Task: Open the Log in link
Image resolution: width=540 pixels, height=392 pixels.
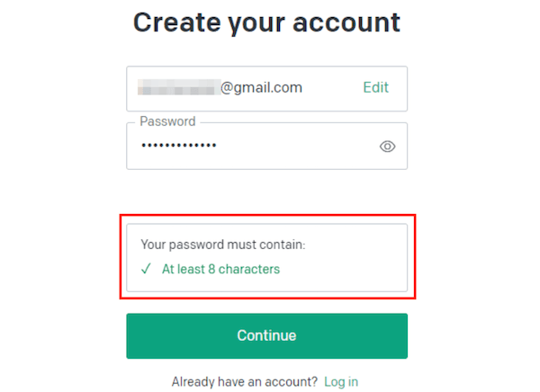Action: tap(341, 382)
